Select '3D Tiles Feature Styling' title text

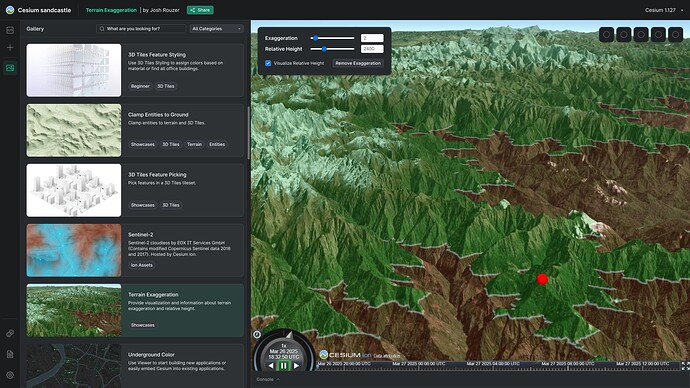157,55
